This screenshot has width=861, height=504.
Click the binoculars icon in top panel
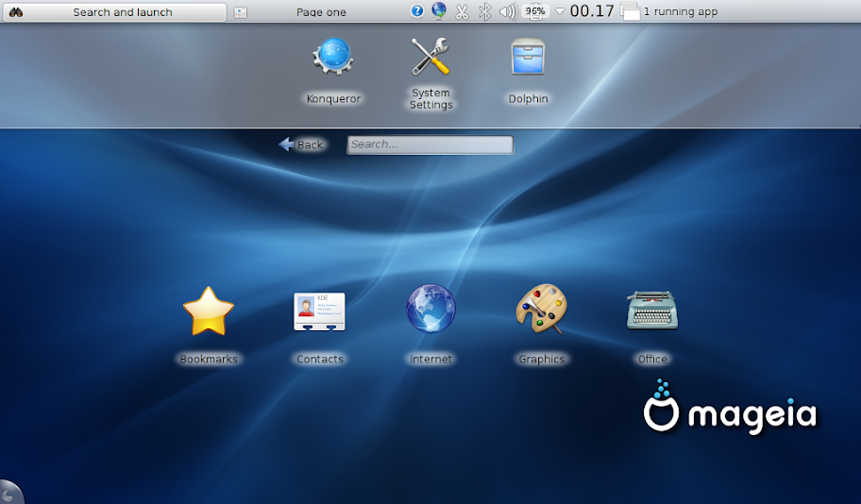[x=16, y=12]
